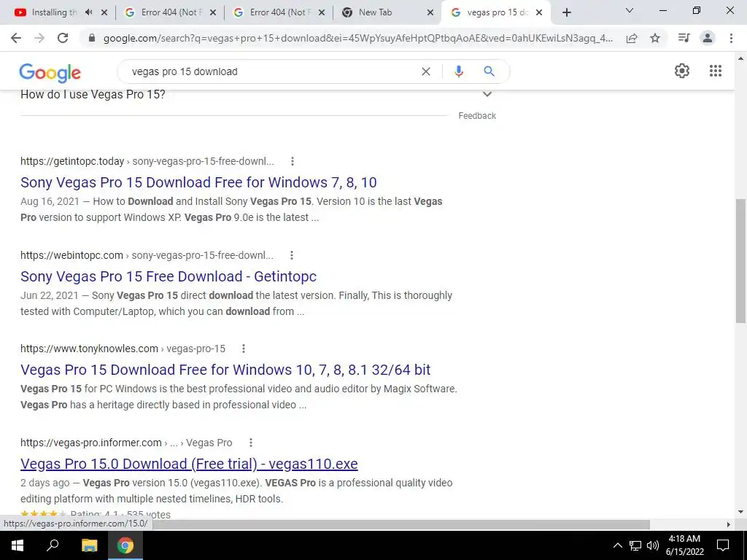Open Google quick settings gear
The width and height of the screenshot is (747, 560).
(682, 71)
